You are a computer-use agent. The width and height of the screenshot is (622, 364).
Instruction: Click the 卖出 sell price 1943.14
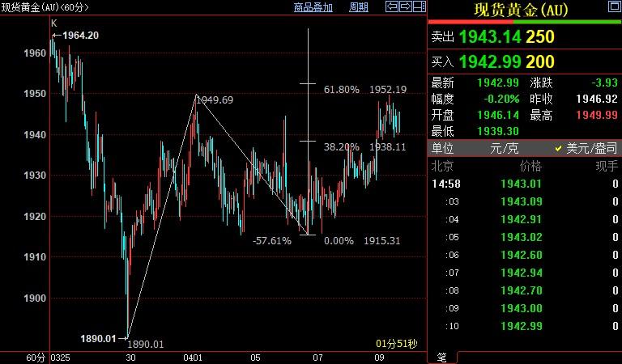(x=491, y=37)
